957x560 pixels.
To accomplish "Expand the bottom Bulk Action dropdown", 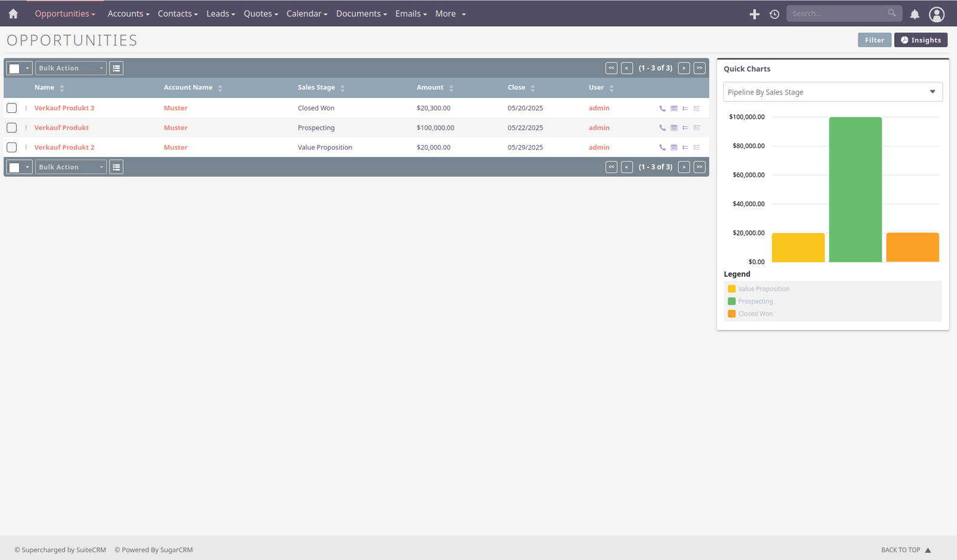I will (x=71, y=167).
